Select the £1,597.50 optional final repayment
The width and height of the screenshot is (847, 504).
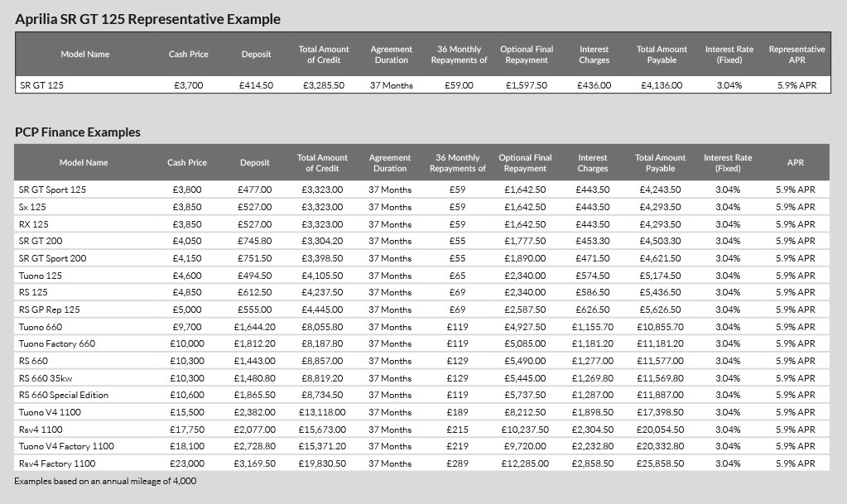pos(527,85)
